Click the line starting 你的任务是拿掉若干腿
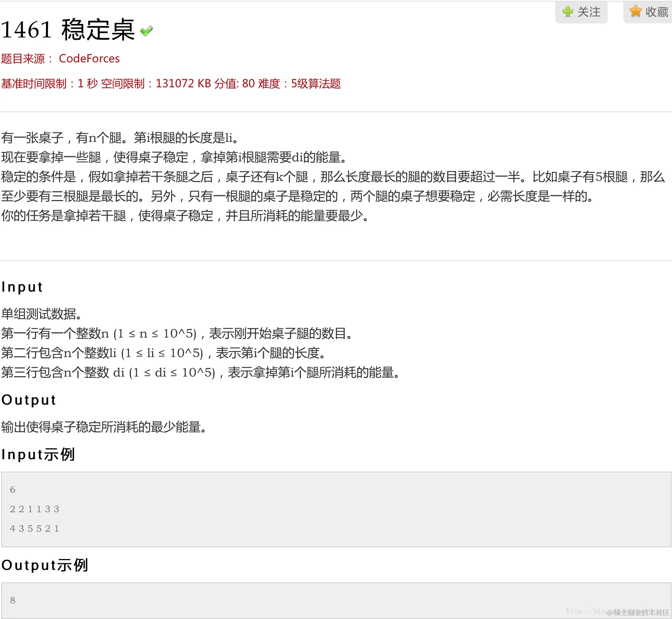The image size is (672, 619). pyautogui.click(x=185, y=215)
